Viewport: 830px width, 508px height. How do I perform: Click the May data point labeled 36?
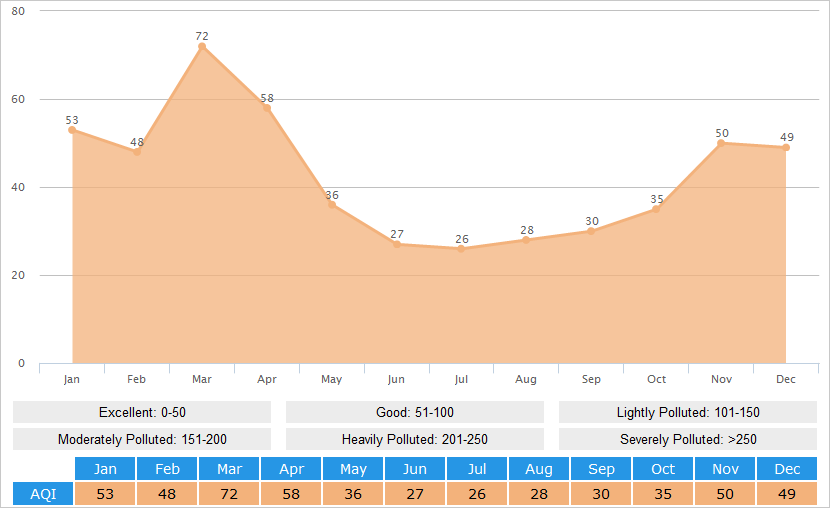331,205
